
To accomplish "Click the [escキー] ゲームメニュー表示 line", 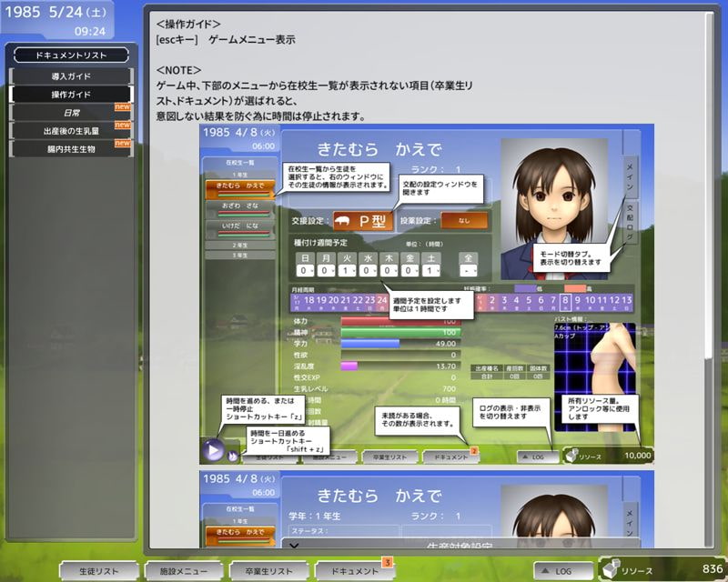I will pyautogui.click(x=226, y=40).
